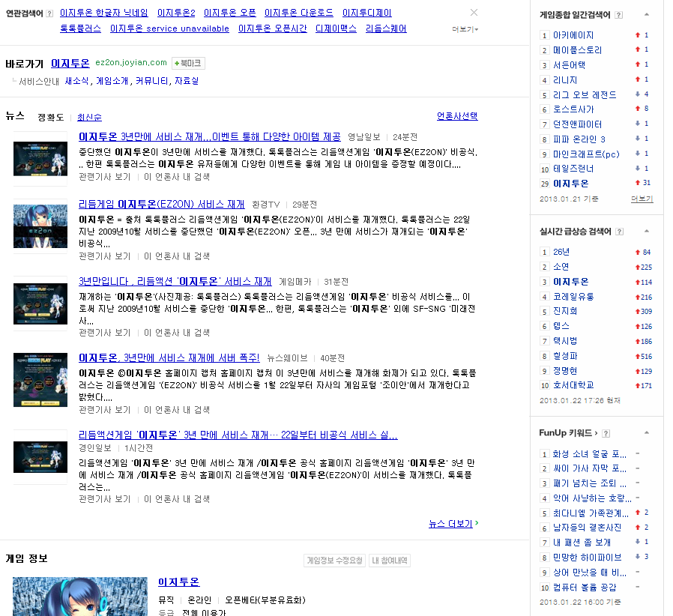Select 최다니엘 가족관계 FunUp keyword
The height and width of the screenshot is (616, 673).
click(591, 513)
